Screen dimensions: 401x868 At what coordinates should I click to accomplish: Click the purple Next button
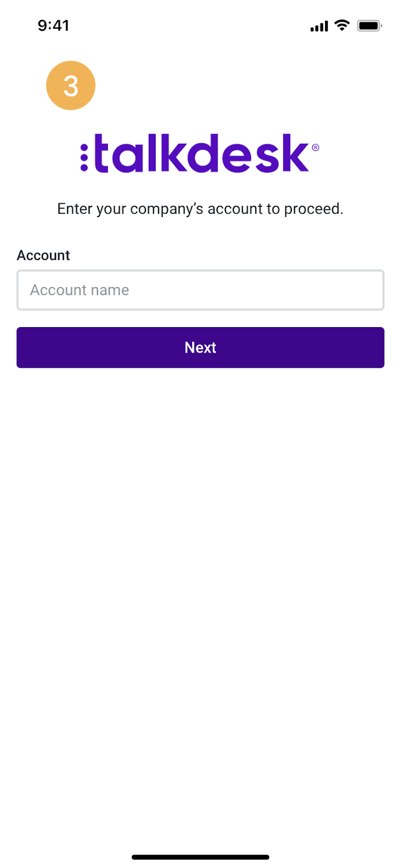(200, 348)
